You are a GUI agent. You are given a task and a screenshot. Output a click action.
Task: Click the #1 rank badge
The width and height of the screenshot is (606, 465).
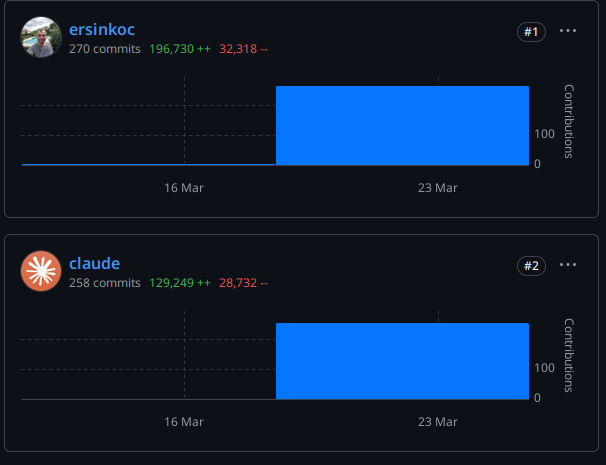(531, 32)
